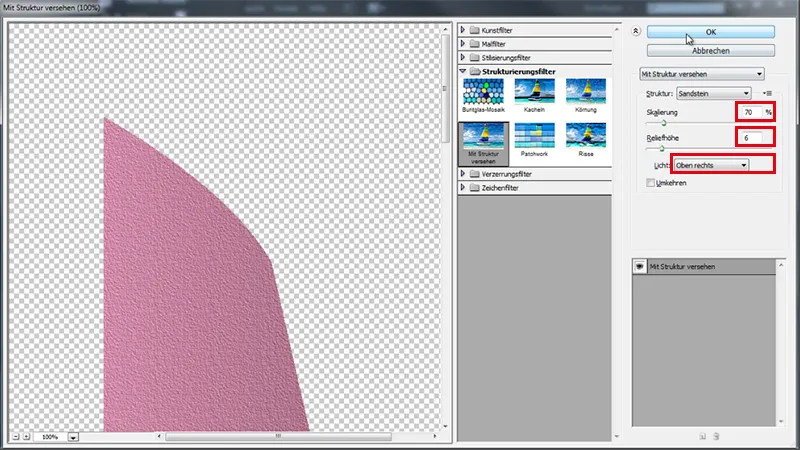Click the Strukturierungsfilter folder label
800x450 pixels.
(x=518, y=71)
